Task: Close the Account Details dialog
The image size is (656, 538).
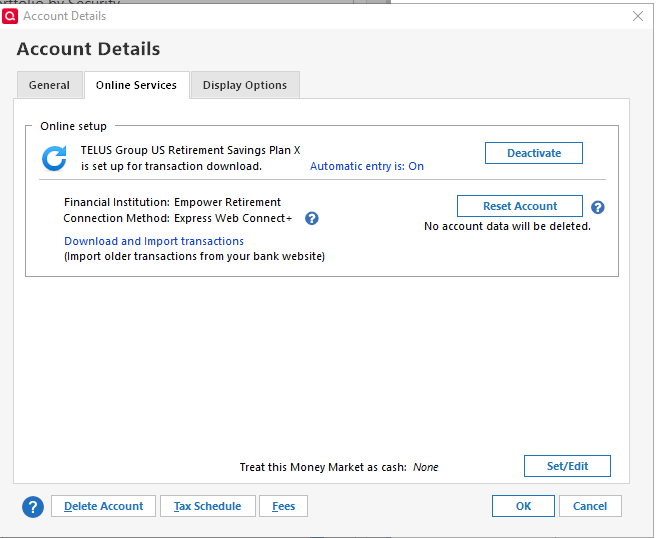Action: (638, 16)
